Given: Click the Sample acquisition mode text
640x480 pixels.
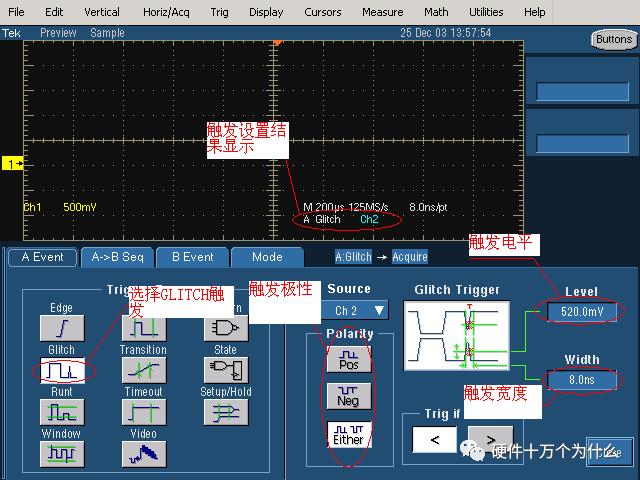Looking at the screenshot, I should (107, 33).
